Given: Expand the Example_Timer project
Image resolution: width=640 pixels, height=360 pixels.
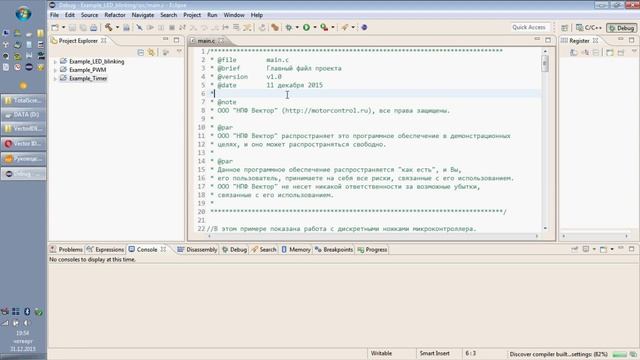Looking at the screenshot, I should (x=56, y=78).
